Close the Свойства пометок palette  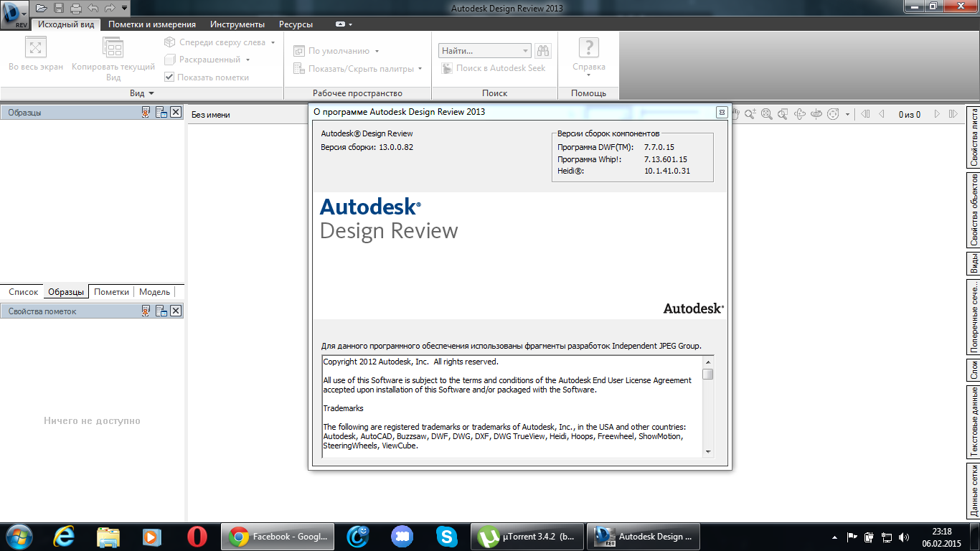coord(176,311)
